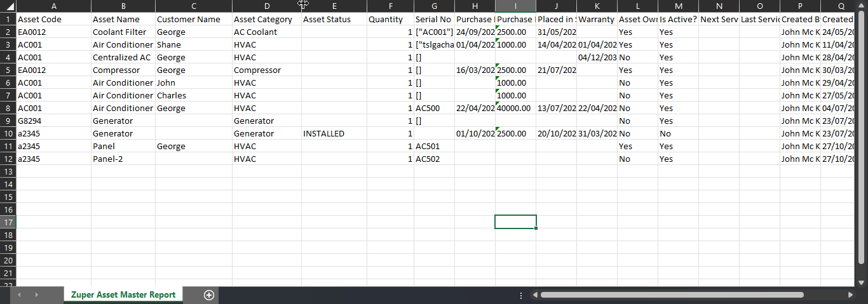Click the tab bar resize handle dots
Viewport: 868px width, 304px height.
click(x=521, y=295)
